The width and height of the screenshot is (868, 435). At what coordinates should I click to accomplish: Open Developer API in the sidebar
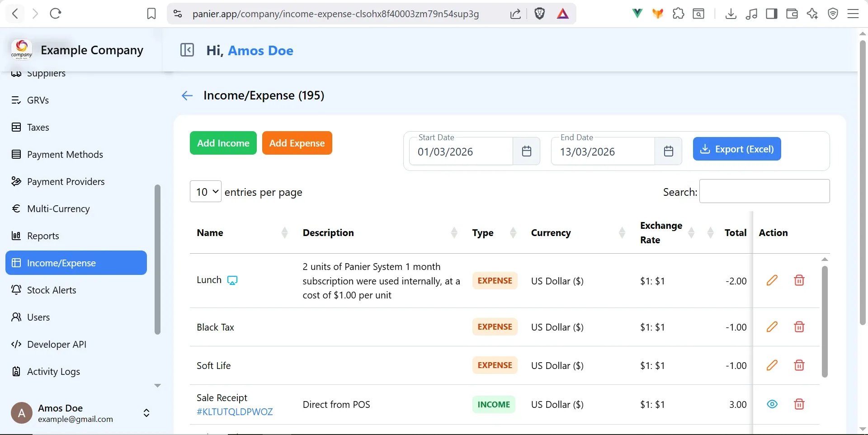tap(76, 345)
